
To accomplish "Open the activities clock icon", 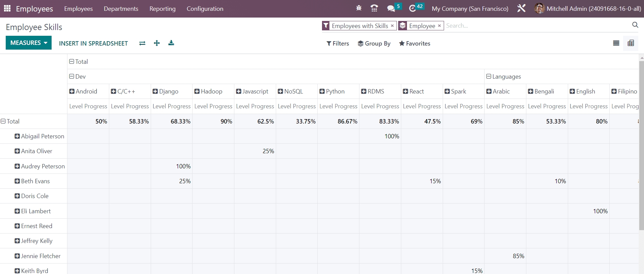I will (412, 8).
